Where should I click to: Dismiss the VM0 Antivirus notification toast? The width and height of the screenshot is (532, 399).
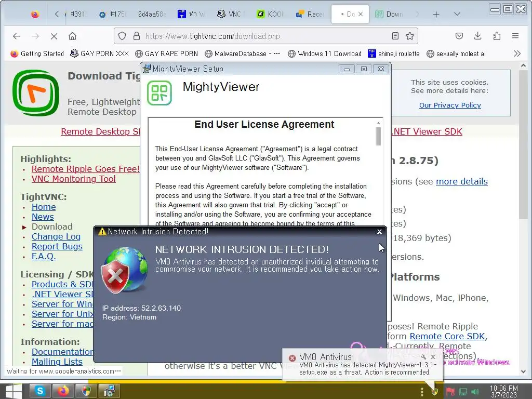pyautogui.click(x=433, y=356)
